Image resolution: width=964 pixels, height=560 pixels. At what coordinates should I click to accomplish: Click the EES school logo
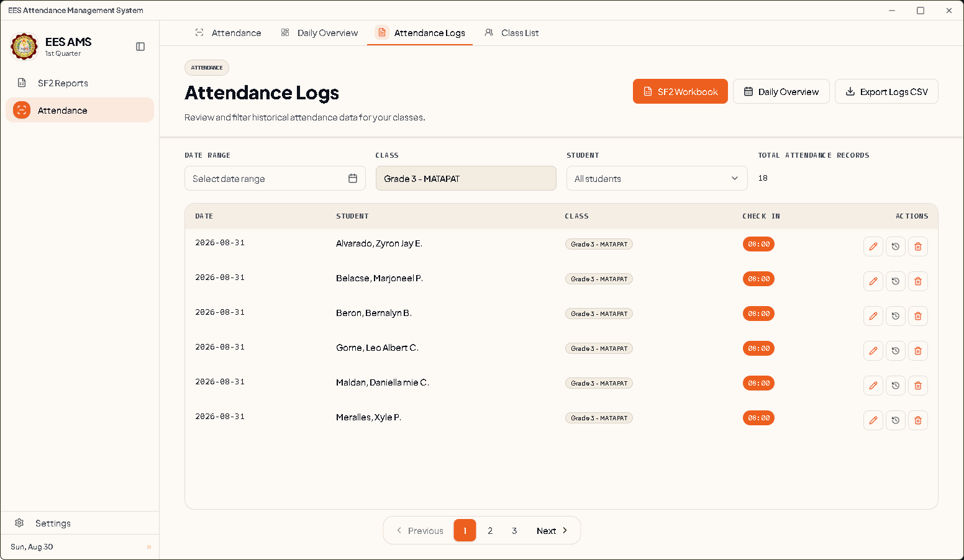pos(24,47)
